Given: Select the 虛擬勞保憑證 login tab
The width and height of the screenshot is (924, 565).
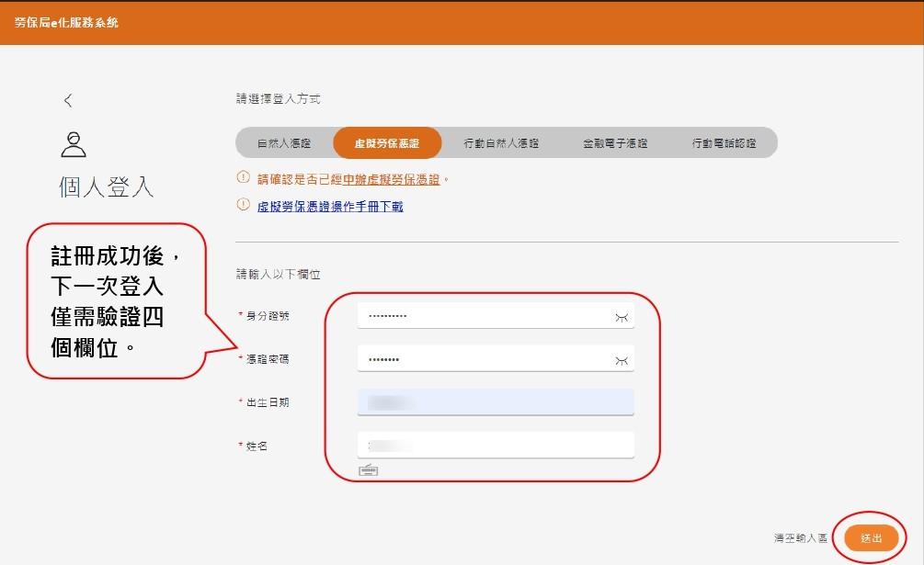Looking at the screenshot, I should (387, 143).
